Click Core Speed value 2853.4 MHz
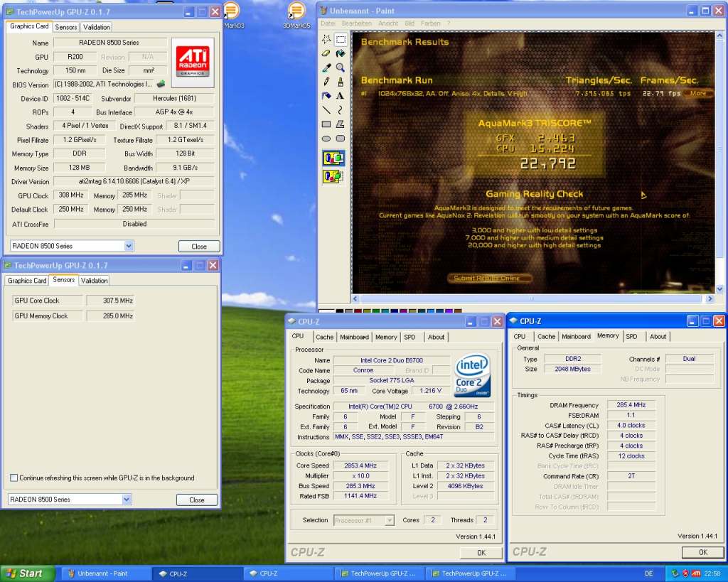728x582 pixels. pos(360,465)
